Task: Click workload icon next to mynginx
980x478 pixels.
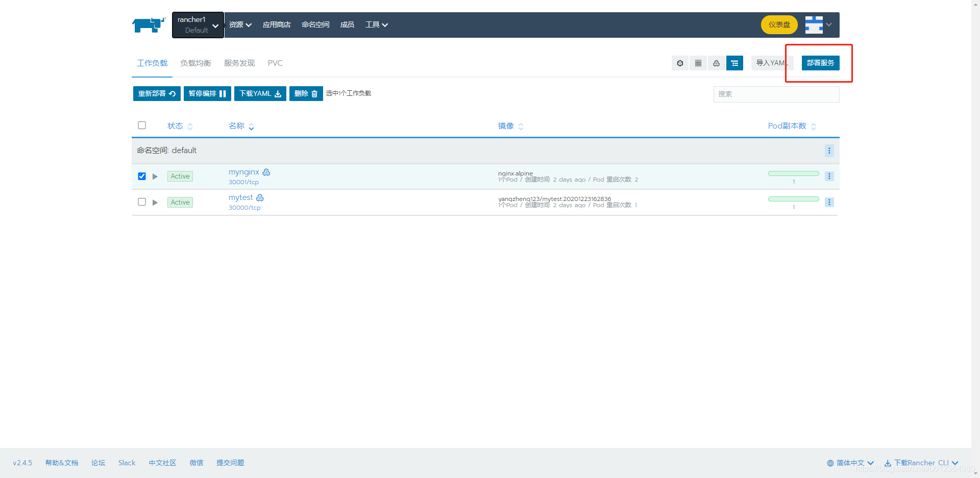Action: tap(266, 172)
